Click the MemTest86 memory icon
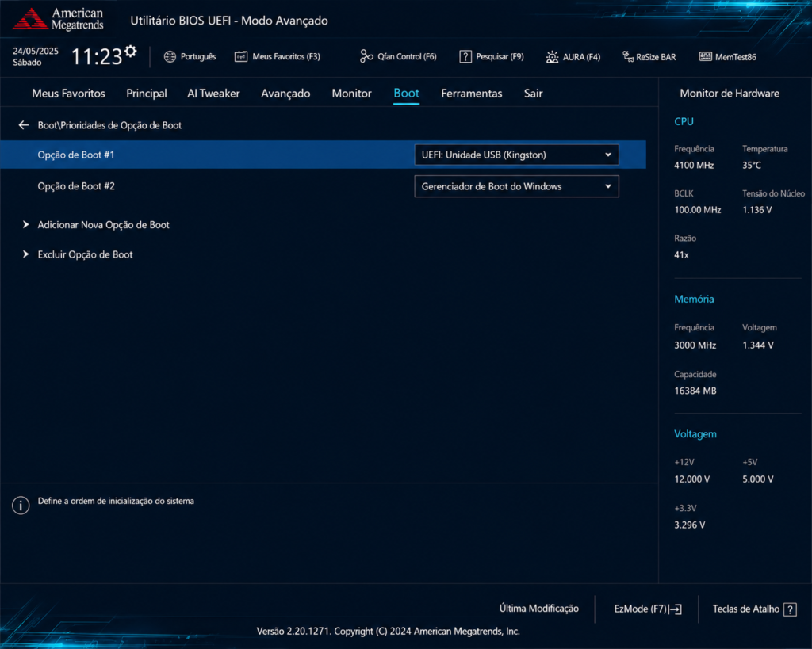The height and width of the screenshot is (649, 812). 705,57
